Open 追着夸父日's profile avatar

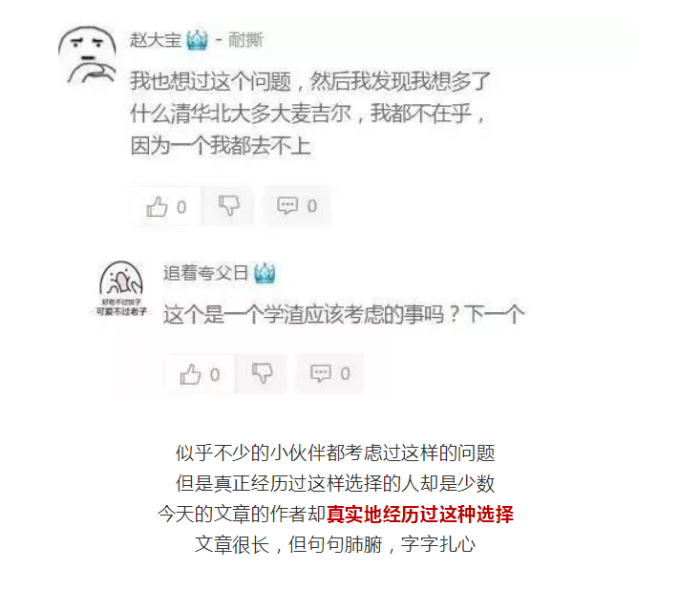pyautogui.click(x=121, y=288)
